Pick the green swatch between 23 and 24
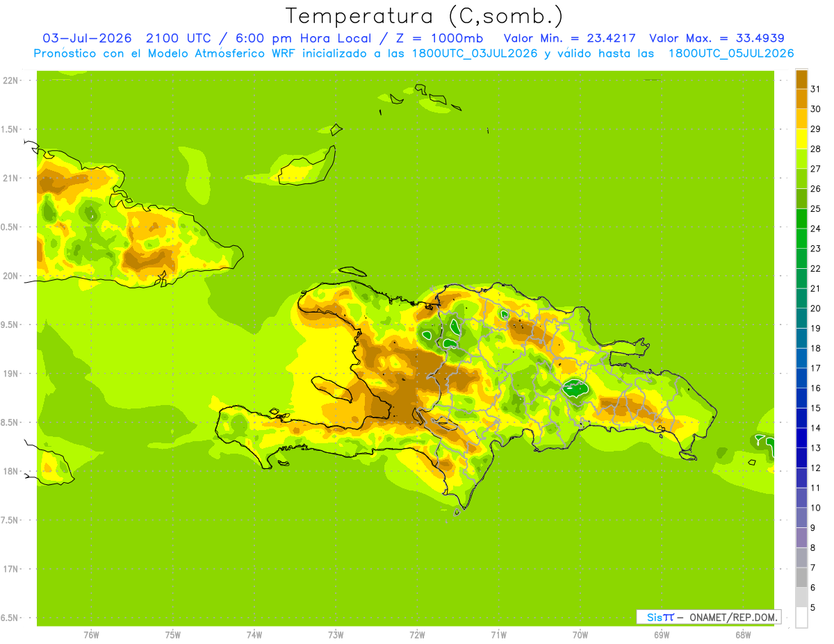834x644 pixels. 801,238
